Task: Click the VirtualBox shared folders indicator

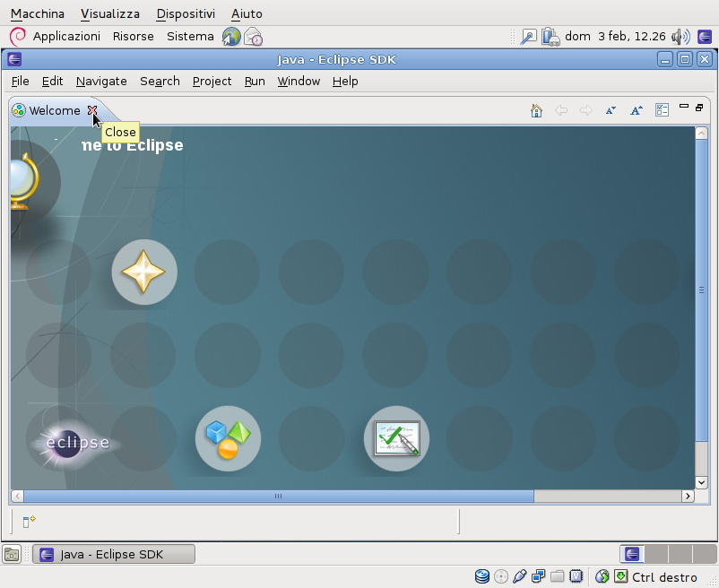Action: click(x=557, y=576)
